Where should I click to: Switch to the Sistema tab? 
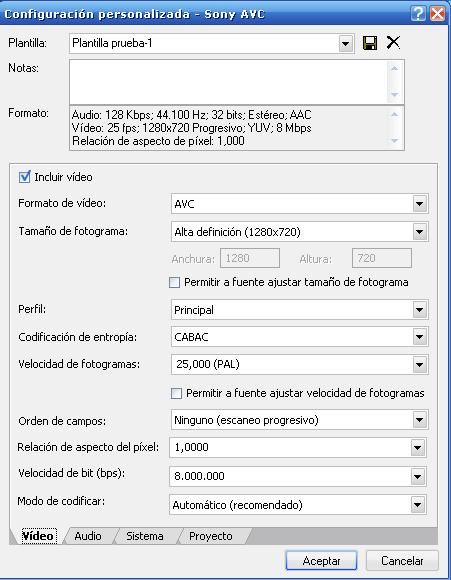(145, 536)
